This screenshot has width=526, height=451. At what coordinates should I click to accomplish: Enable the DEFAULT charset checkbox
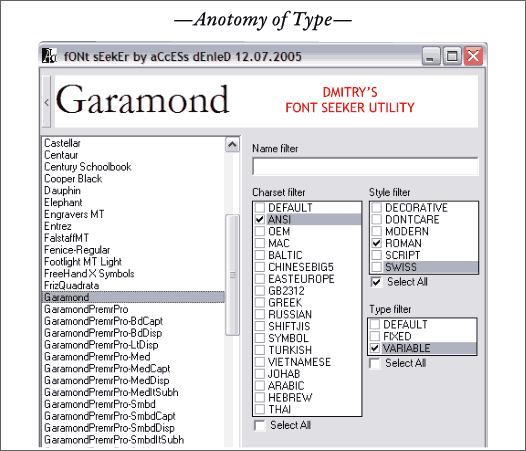[x=260, y=207]
